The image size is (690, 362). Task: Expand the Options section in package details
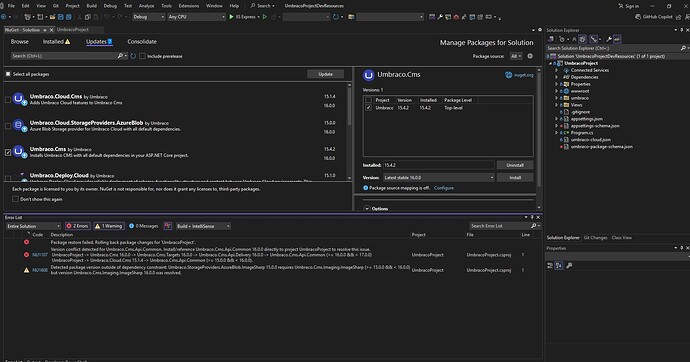[367, 208]
